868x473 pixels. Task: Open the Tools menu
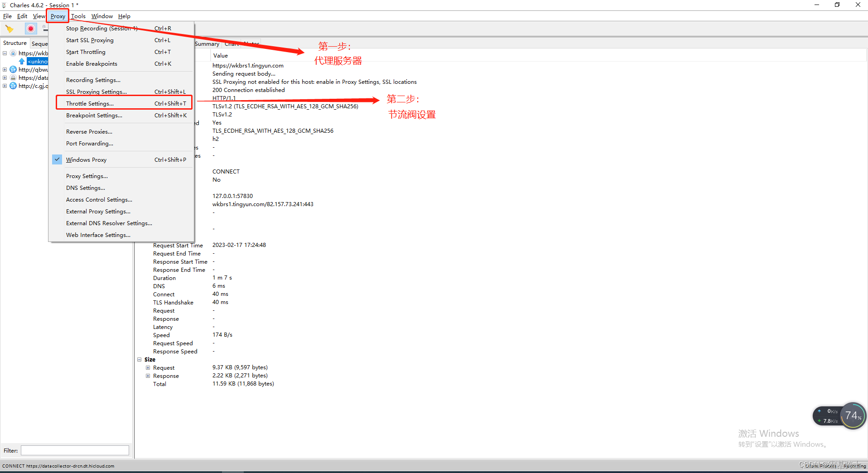[78, 16]
